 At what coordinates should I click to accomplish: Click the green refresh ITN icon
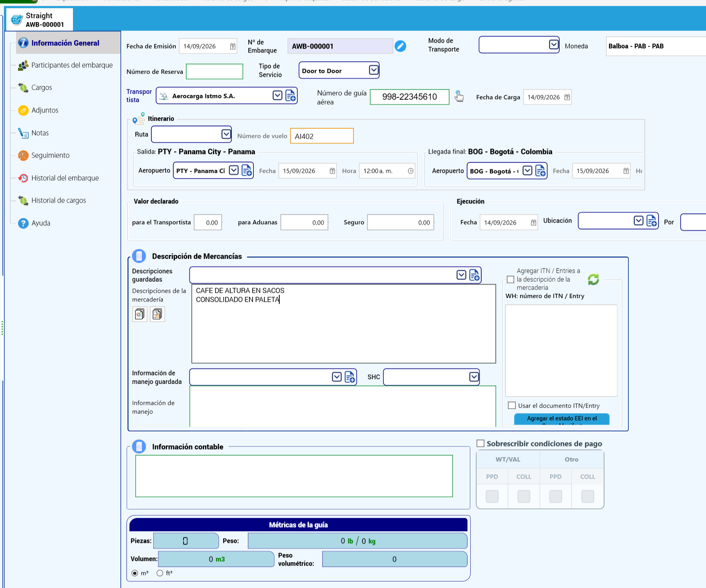click(x=593, y=279)
